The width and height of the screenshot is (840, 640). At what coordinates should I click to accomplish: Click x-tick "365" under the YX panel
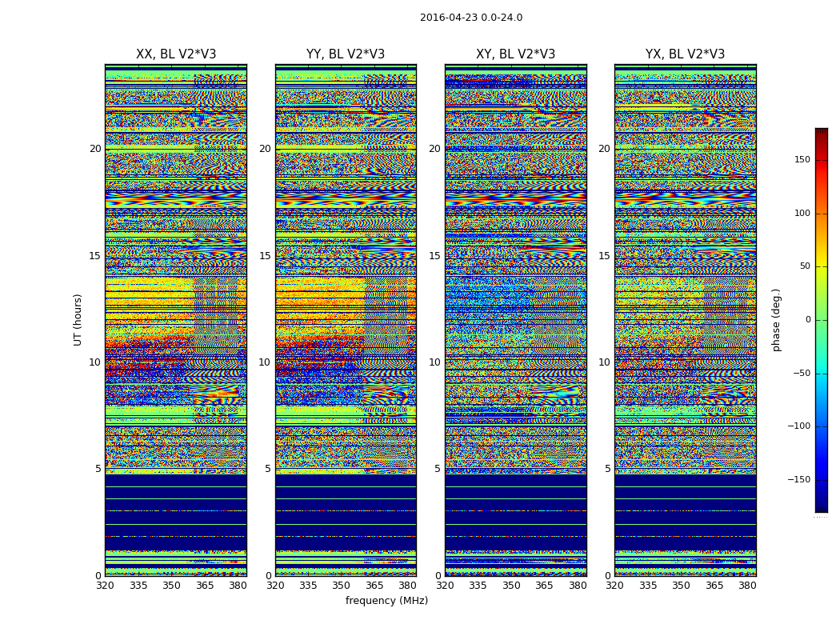714,586
